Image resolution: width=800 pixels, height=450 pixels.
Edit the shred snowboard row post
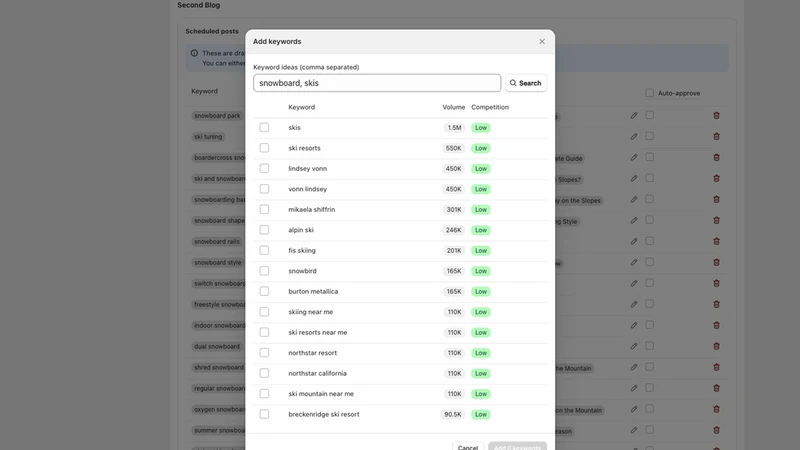pos(634,367)
